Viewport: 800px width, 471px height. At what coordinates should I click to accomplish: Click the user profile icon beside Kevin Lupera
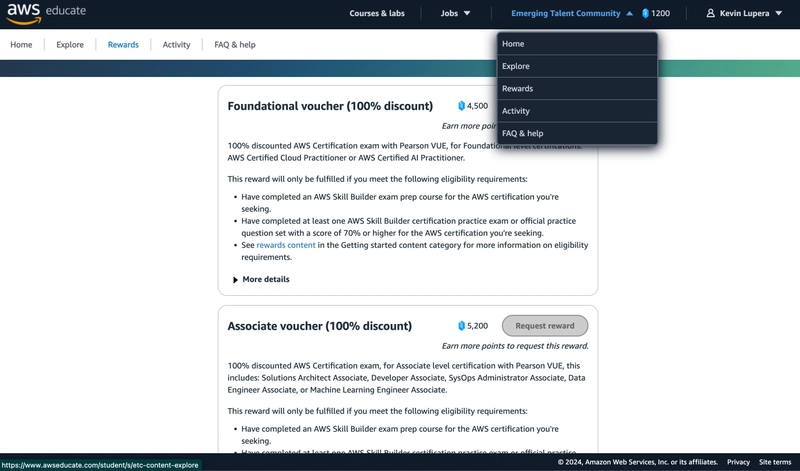tap(710, 13)
